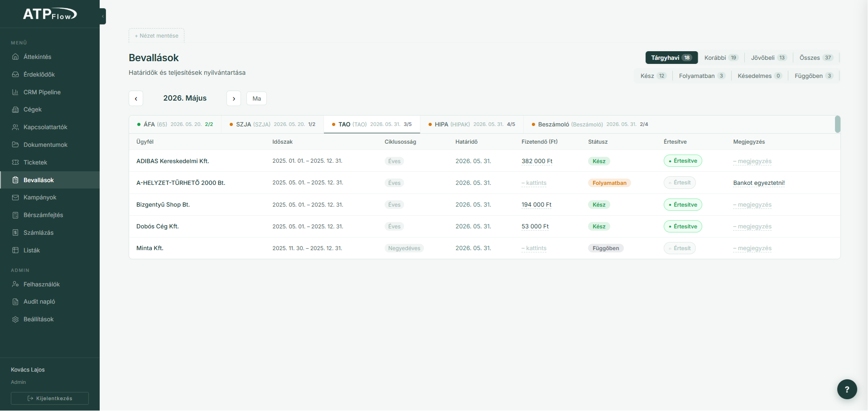Click the kattints amount field for Minta Kft.
Screen dimensions: 868x411
pyautogui.click(x=534, y=248)
